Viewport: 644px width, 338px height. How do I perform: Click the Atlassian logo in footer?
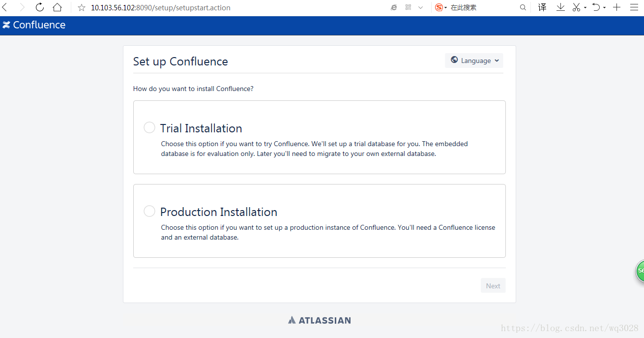click(x=320, y=320)
